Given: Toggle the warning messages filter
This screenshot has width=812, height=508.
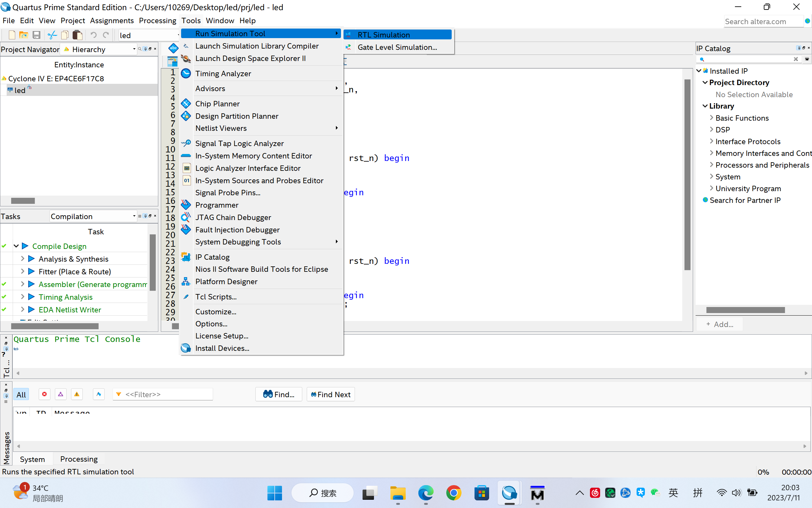Looking at the screenshot, I should (77, 394).
